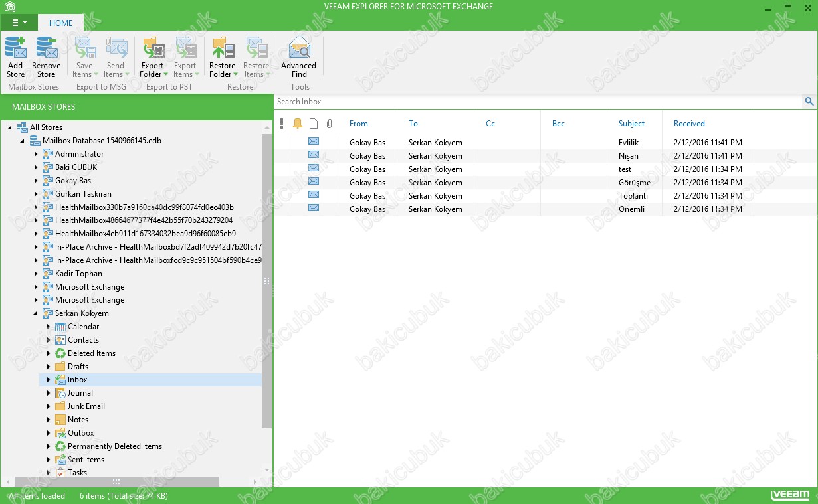
Task: Select the Deleted Items recycle icon
Action: pyautogui.click(x=60, y=353)
